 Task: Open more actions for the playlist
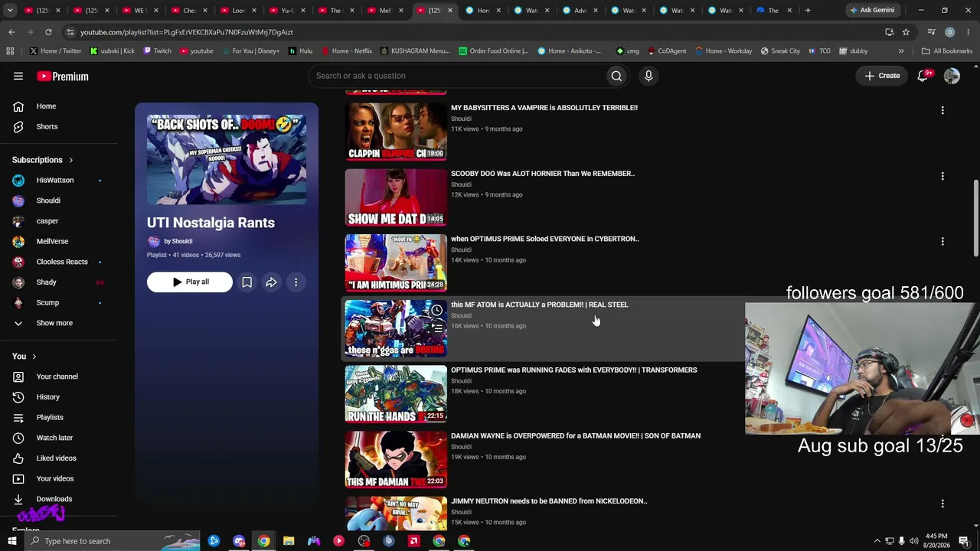(x=296, y=282)
